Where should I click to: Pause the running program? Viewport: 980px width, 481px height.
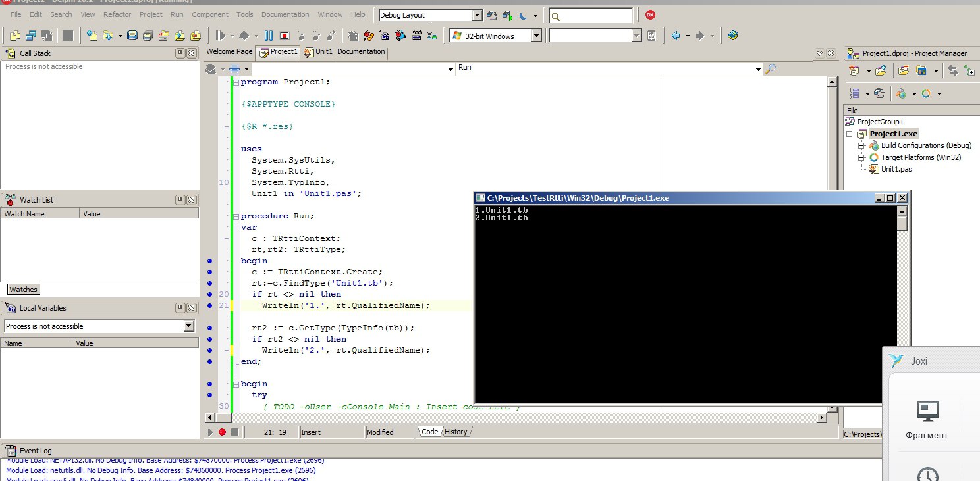click(269, 36)
